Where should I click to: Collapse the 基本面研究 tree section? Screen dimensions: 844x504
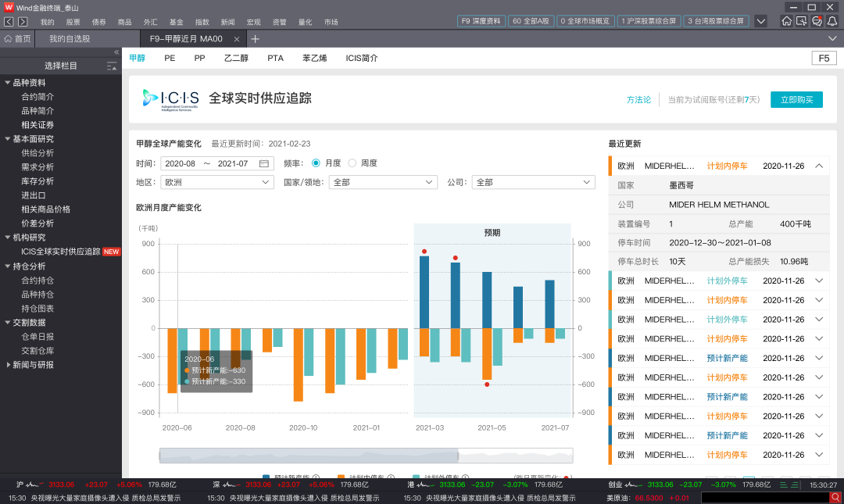[8, 138]
